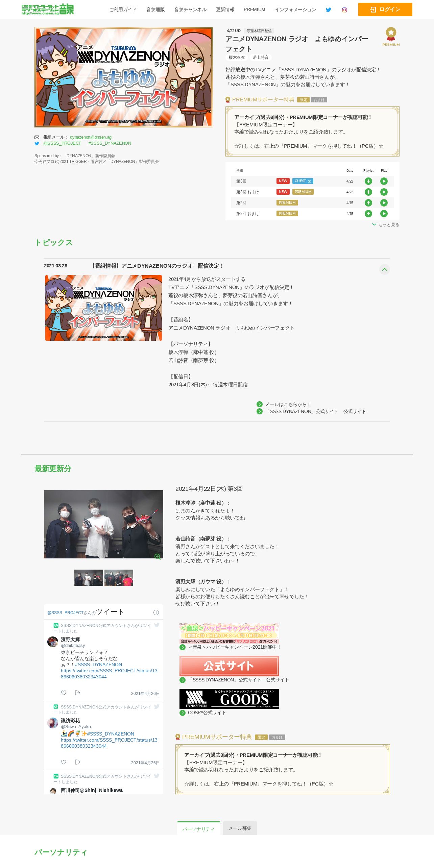Open #SSSS_DYNAZENON hashtag link

click(110, 143)
